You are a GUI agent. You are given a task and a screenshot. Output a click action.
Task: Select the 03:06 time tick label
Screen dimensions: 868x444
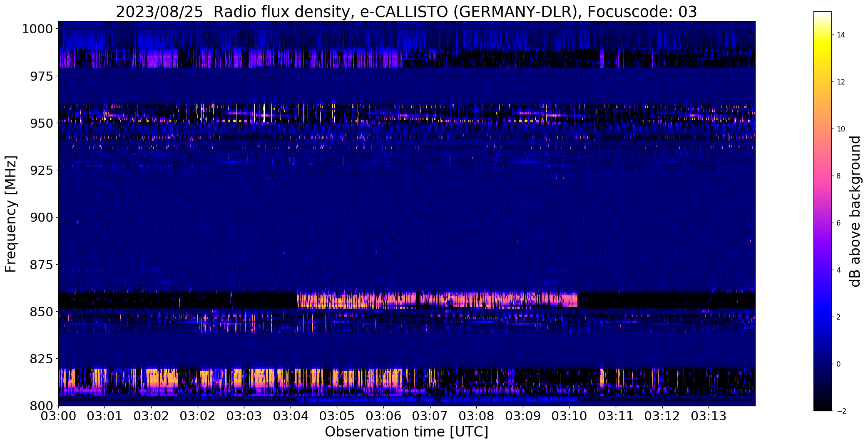[383, 416]
